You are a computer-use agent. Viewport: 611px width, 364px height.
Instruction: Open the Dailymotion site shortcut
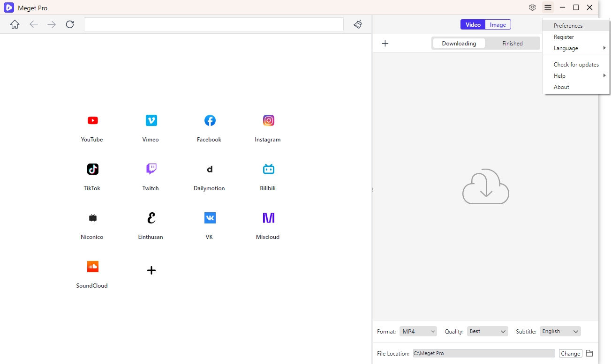(210, 169)
